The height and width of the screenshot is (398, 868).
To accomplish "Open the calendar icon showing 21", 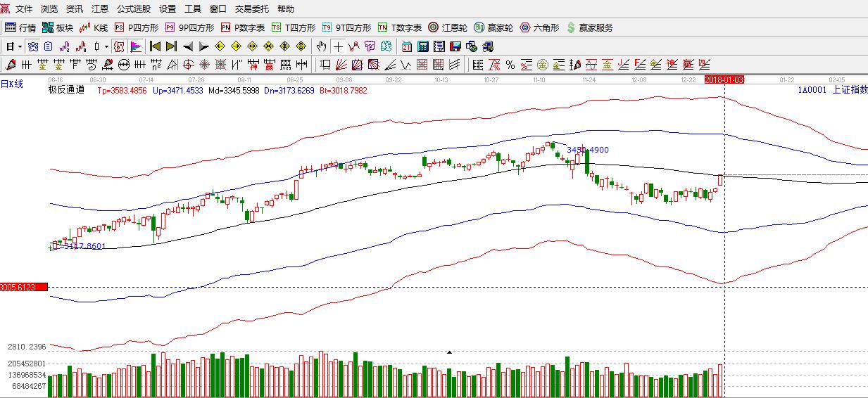I will (406, 47).
